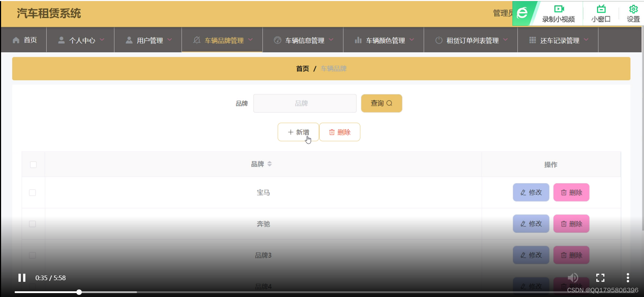
Task: Mute the video volume
Action: coord(573,278)
